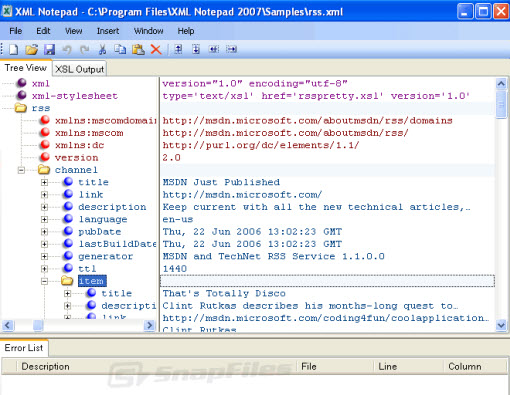This screenshot has height=395, width=510.
Task: Sort by the Line column header
Action: tap(408, 366)
